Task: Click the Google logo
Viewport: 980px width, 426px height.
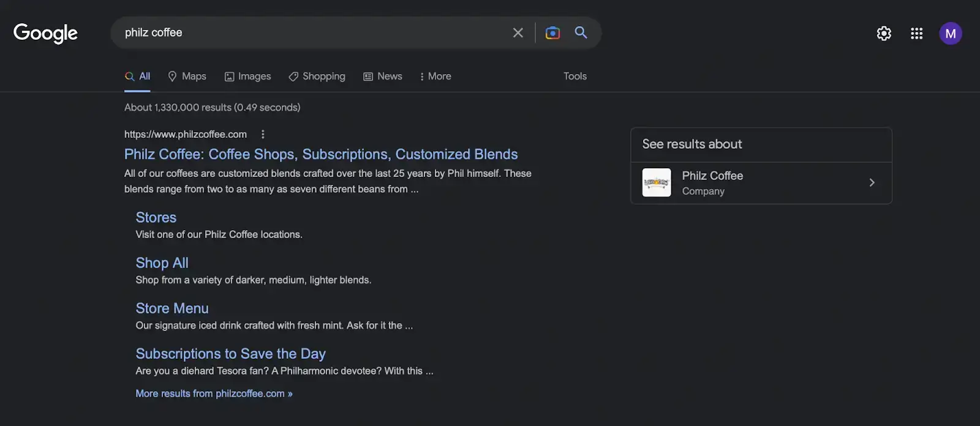Action: tap(45, 33)
